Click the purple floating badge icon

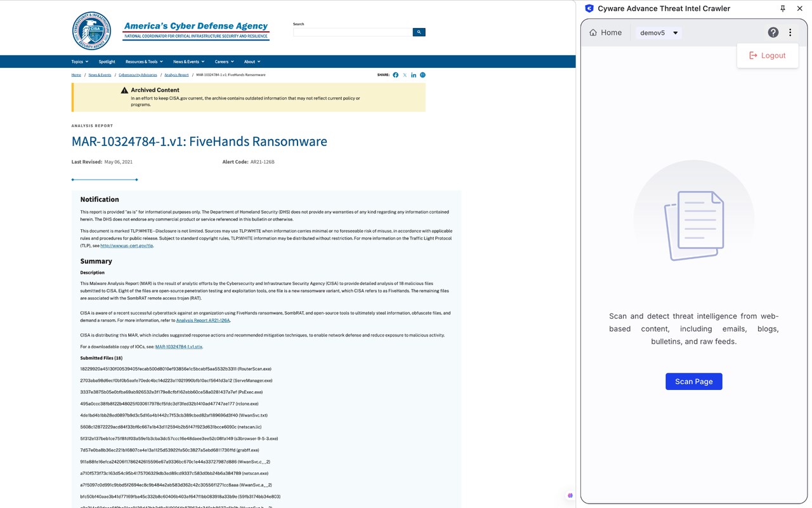click(570, 495)
